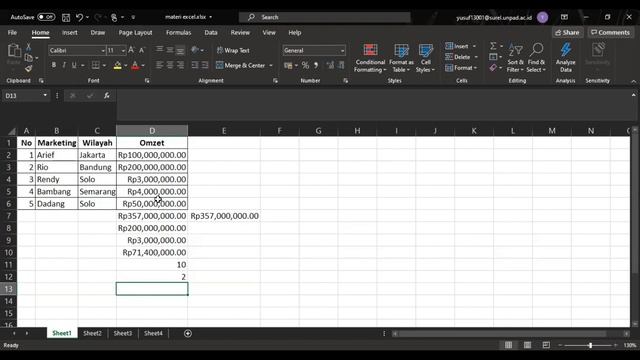The image size is (640, 360).
Task: Open the File menu
Action: 12,33
